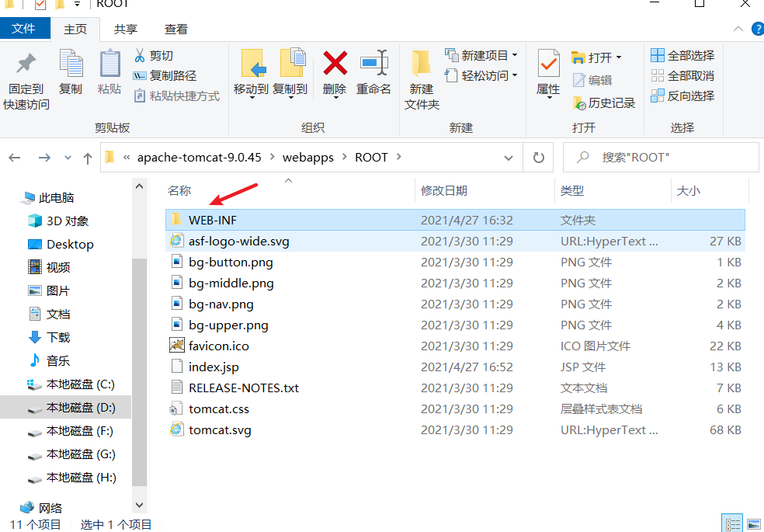Click Select none (全部取消)
Image resolution: width=764 pixels, height=532 pixels.
tap(682, 76)
